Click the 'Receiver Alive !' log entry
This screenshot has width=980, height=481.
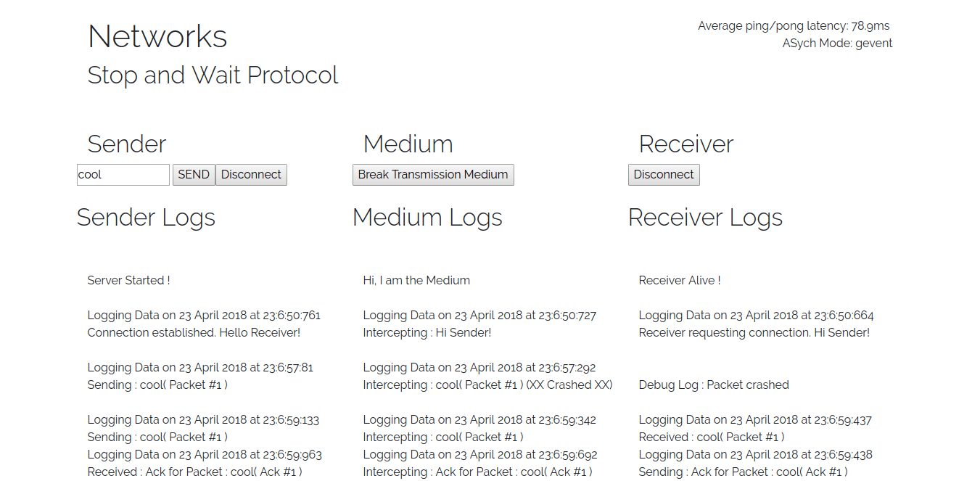[x=680, y=280]
